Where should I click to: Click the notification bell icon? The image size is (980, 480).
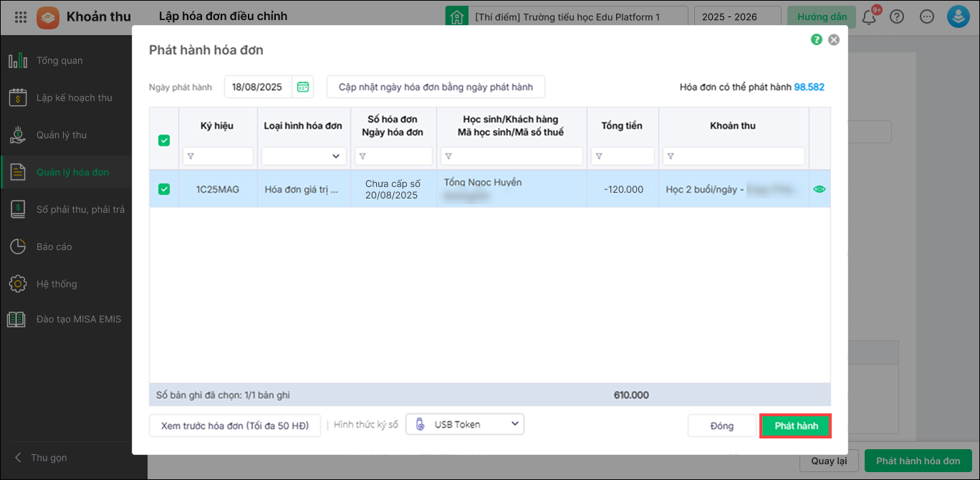pyautogui.click(x=869, y=16)
